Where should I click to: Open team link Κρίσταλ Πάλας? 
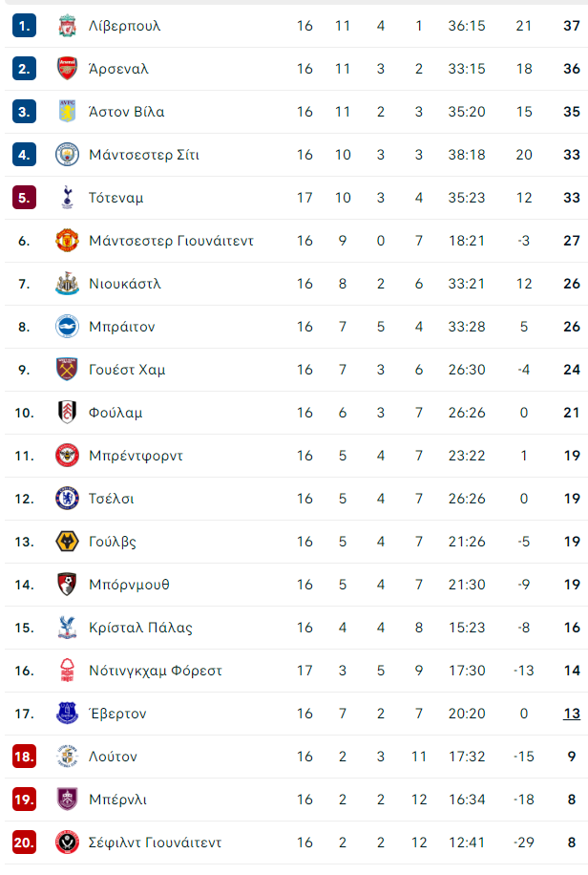click(x=140, y=628)
